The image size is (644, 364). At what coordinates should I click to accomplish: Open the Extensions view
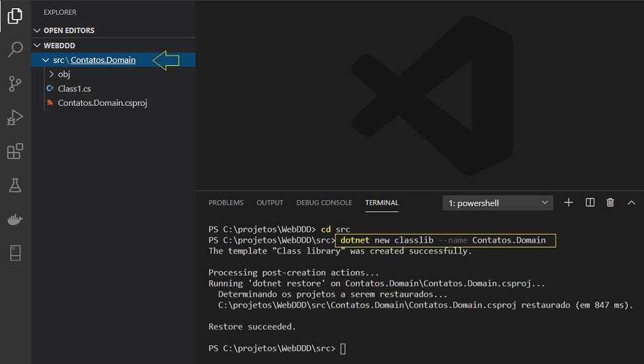tap(15, 151)
